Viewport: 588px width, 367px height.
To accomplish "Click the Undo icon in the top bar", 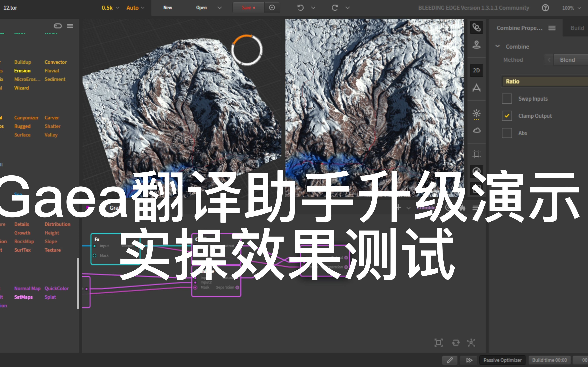I will (301, 7).
